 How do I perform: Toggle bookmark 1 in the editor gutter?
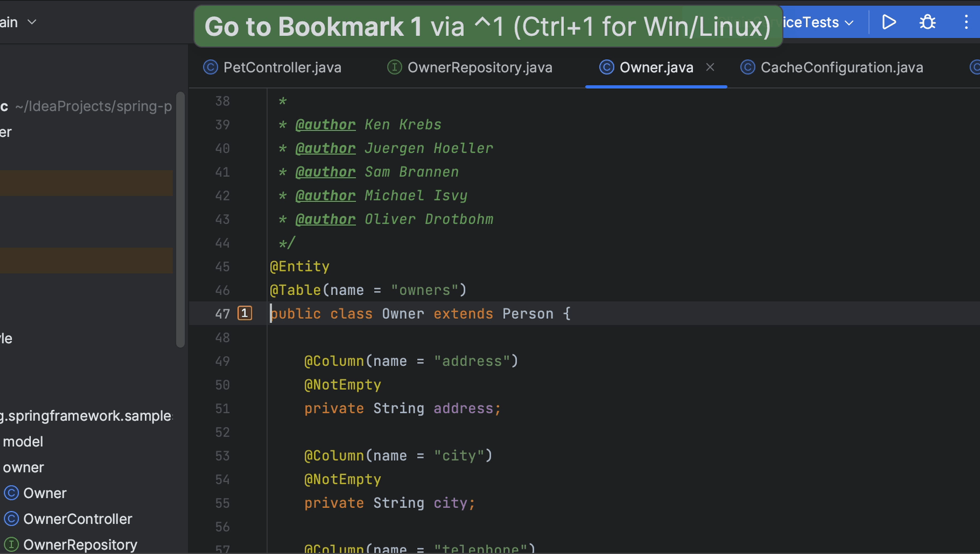pos(244,313)
